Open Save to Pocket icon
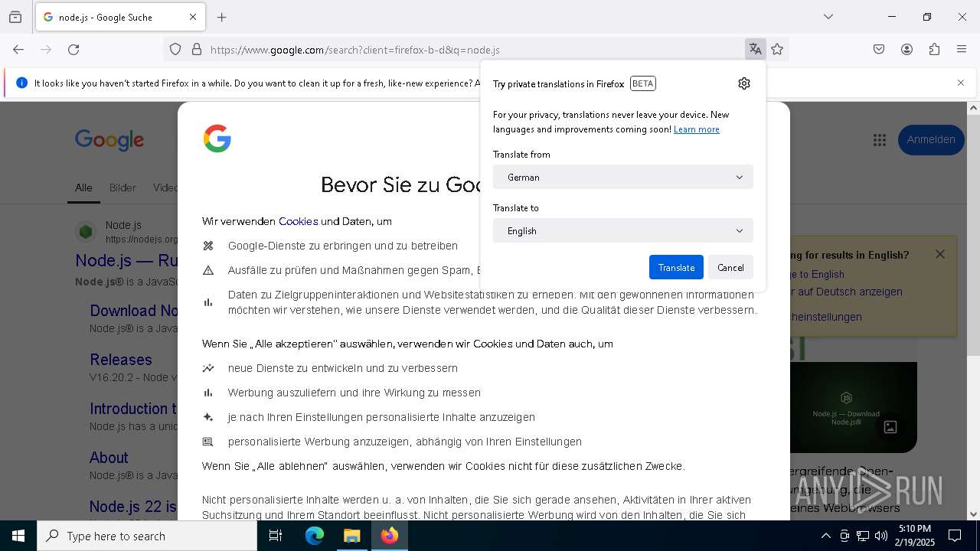 879,49
